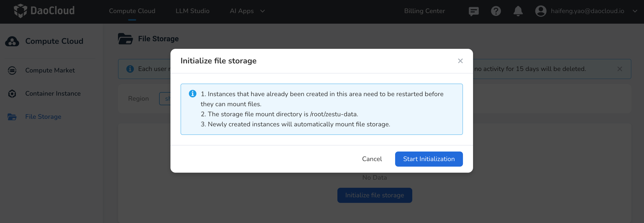
Task: Open the help question mark icon
Action: coord(496,11)
